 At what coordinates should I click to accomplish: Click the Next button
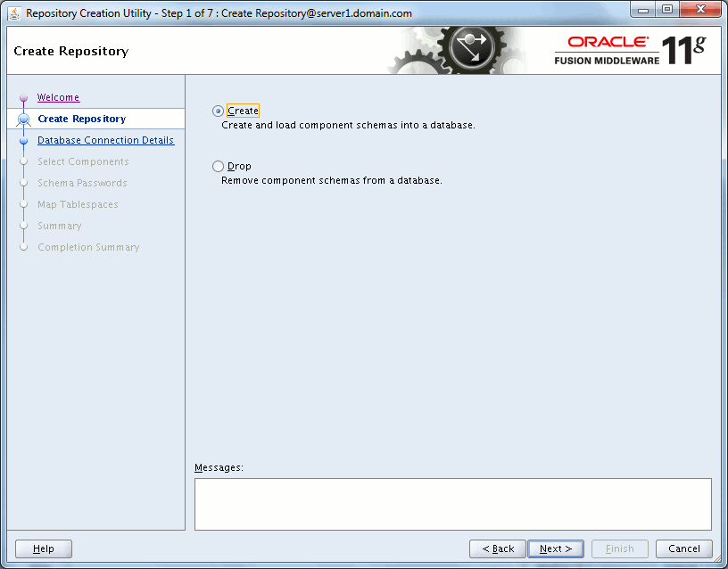[x=556, y=548]
